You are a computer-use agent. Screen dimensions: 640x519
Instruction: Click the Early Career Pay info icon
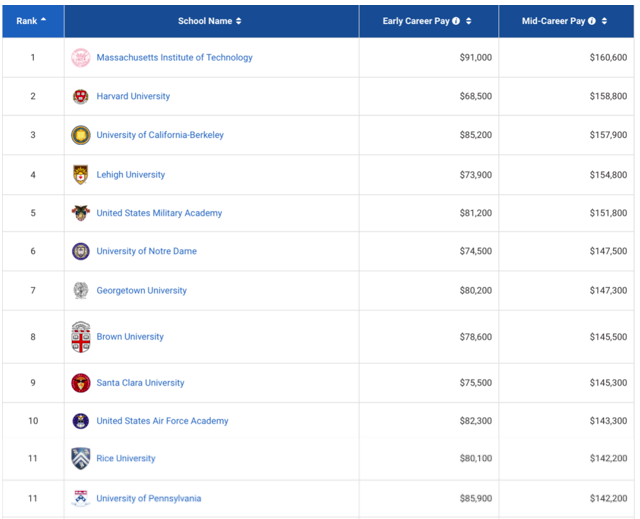(x=456, y=21)
